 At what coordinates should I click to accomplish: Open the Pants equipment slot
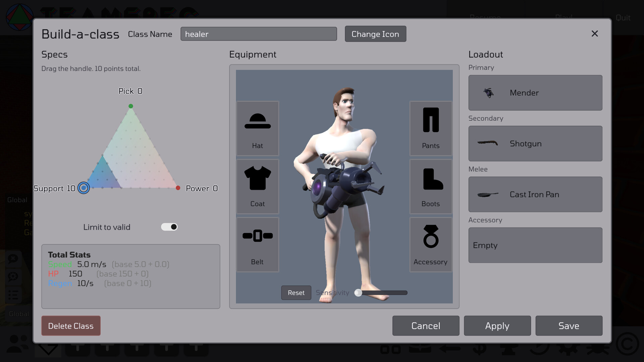click(431, 128)
